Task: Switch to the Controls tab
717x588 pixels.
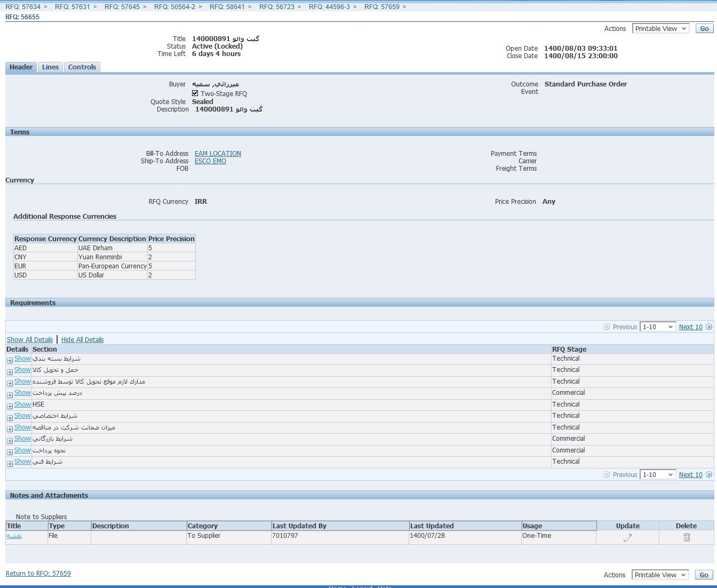Action: click(x=82, y=67)
